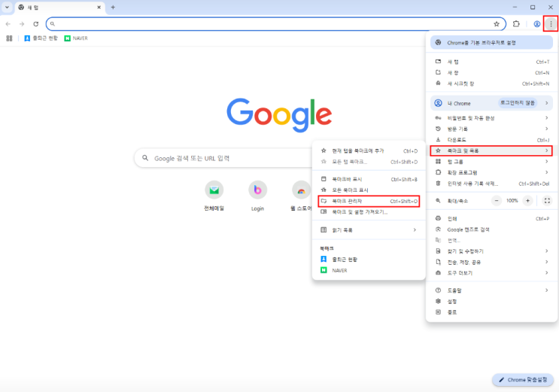559x392 pixels.
Task: Open '새 시크릿 창' incognito window item
Action: pyautogui.click(x=491, y=84)
